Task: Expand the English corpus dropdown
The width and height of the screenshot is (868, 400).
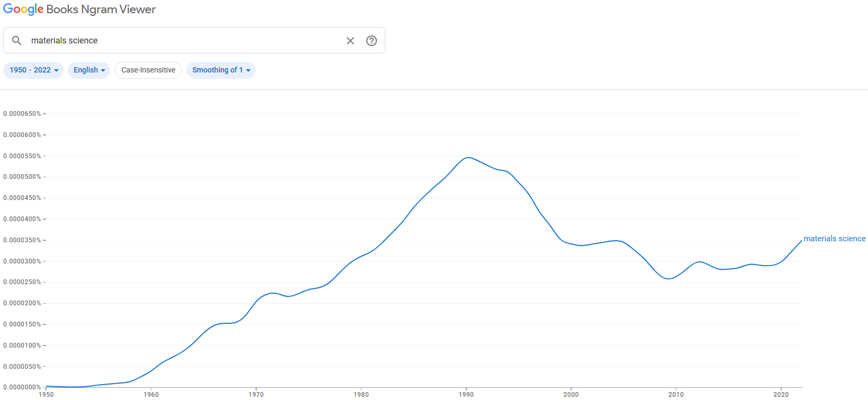Action: click(89, 70)
